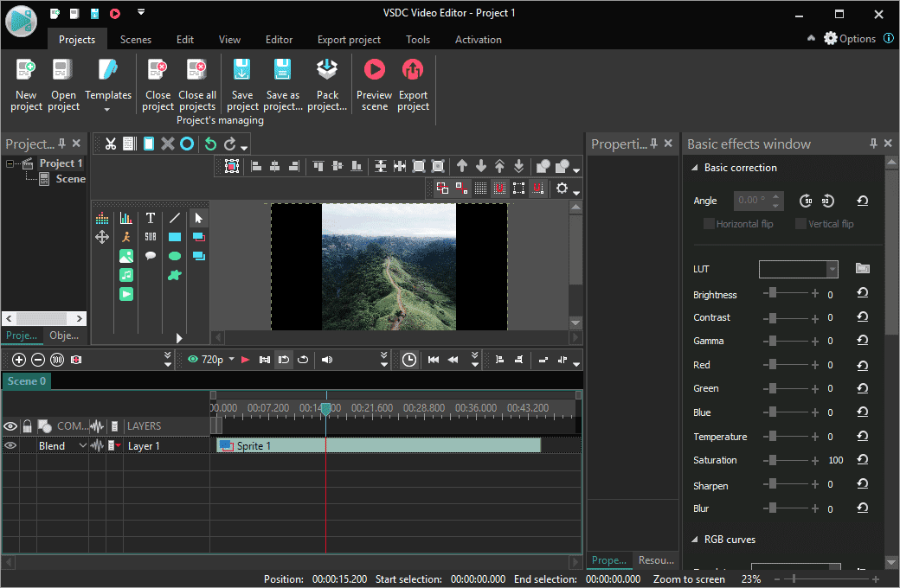Pin the Basic effects window
900x588 pixels.
tap(873, 144)
